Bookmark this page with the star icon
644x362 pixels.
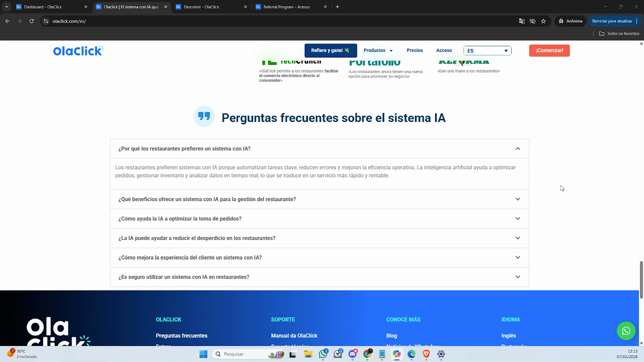(543, 21)
